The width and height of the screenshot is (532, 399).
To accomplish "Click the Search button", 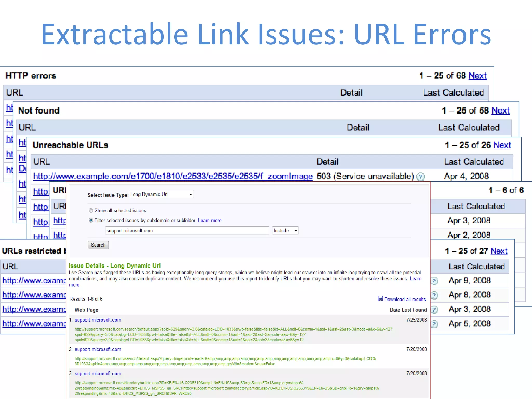I will [98, 245].
